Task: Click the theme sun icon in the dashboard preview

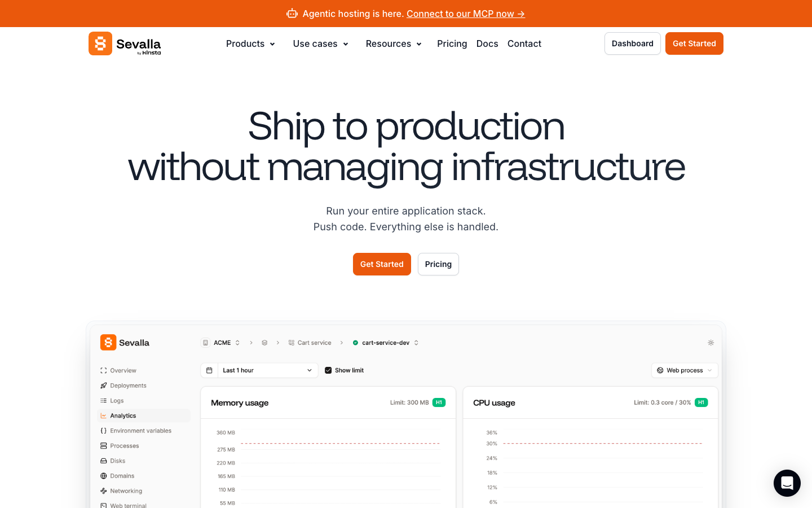Action: pyautogui.click(x=711, y=343)
